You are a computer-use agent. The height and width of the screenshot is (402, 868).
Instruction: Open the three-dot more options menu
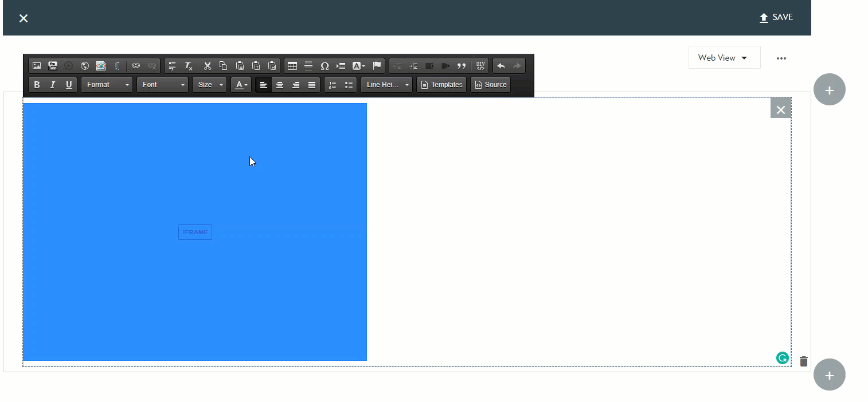[x=781, y=58]
